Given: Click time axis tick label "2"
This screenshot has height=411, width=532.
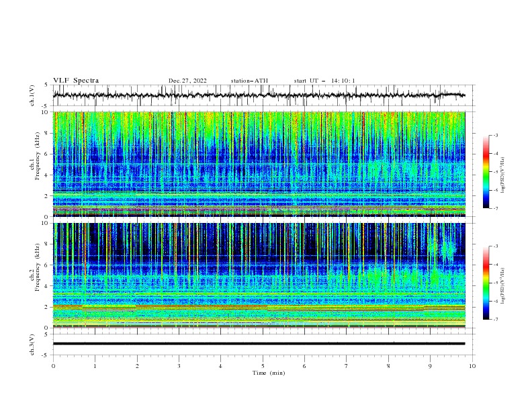Looking at the screenshot, I should point(137,366).
